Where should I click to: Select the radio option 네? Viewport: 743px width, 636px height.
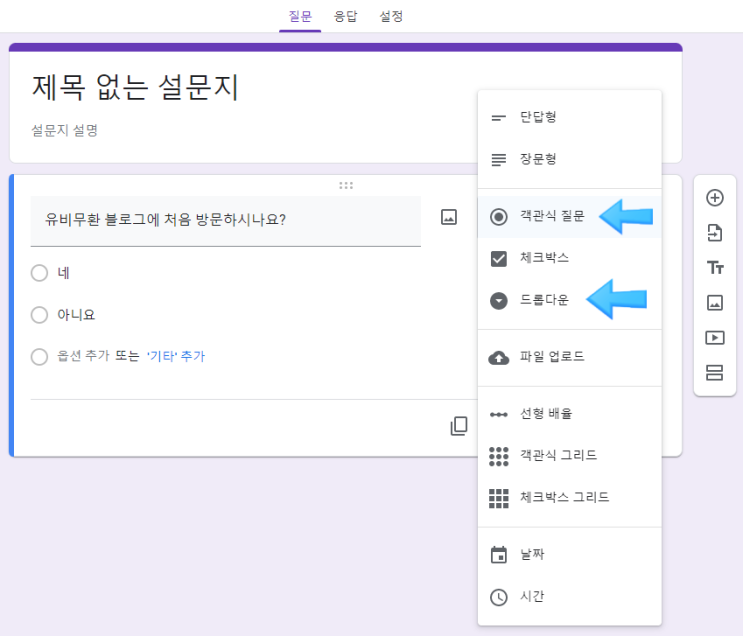coord(39,273)
